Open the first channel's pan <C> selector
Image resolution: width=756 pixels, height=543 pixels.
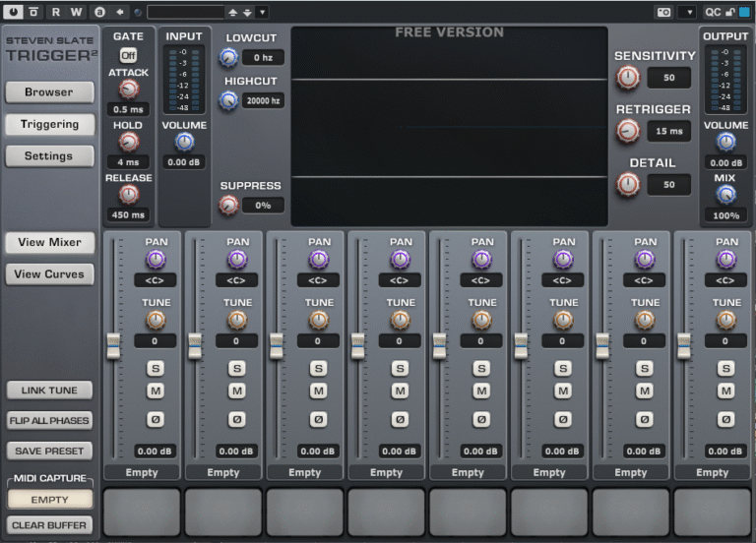pos(156,280)
